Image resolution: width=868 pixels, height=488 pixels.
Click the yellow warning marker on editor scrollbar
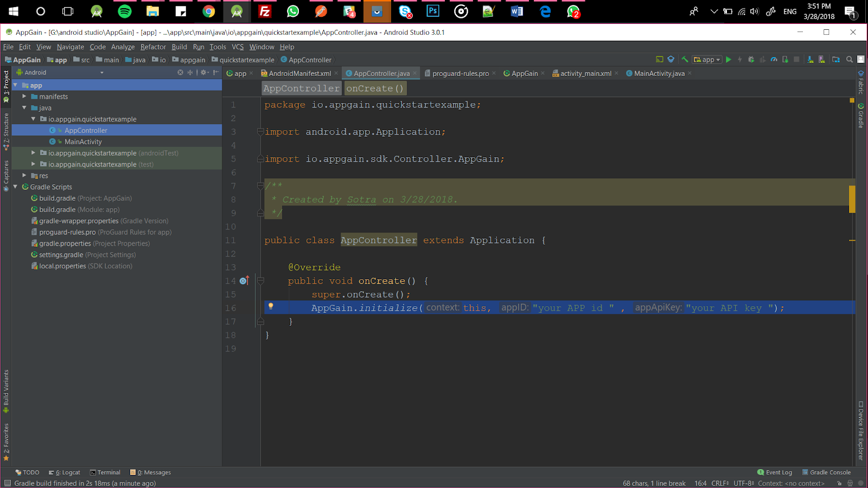pyautogui.click(x=852, y=199)
